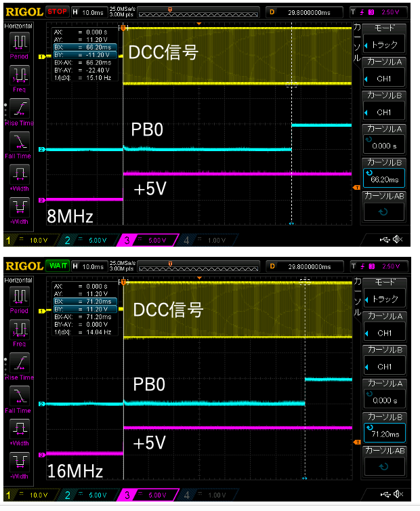This screenshot has height=511, width=420.
Task: Select Period measurement icon in the 8MHz capture
Action: (x=20, y=43)
